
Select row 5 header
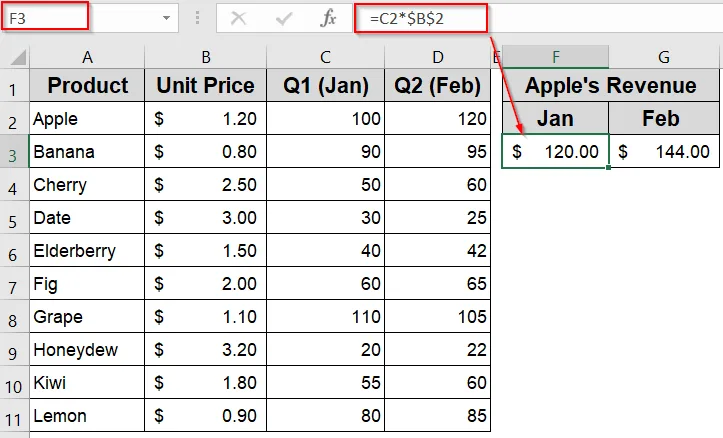(15, 218)
